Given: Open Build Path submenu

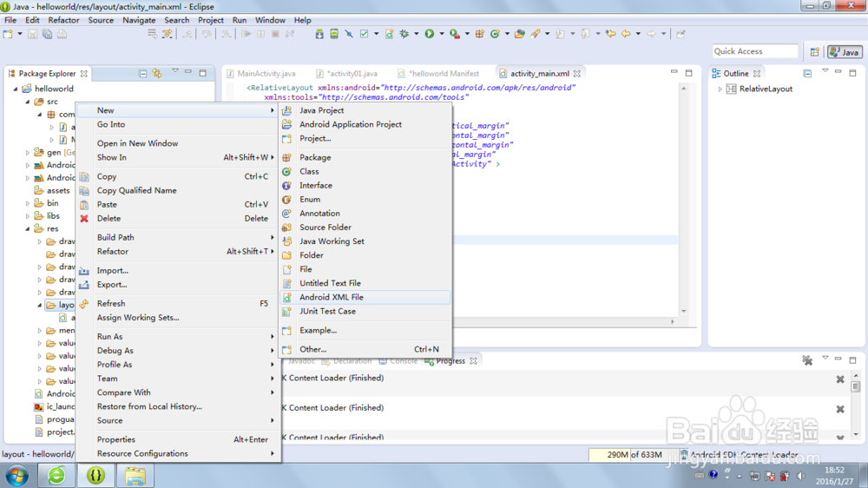Looking at the screenshot, I should (x=177, y=238).
